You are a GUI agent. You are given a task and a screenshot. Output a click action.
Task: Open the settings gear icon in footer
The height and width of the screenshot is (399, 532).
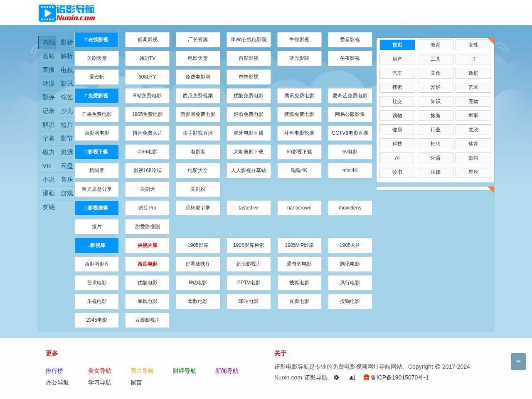tap(336, 377)
